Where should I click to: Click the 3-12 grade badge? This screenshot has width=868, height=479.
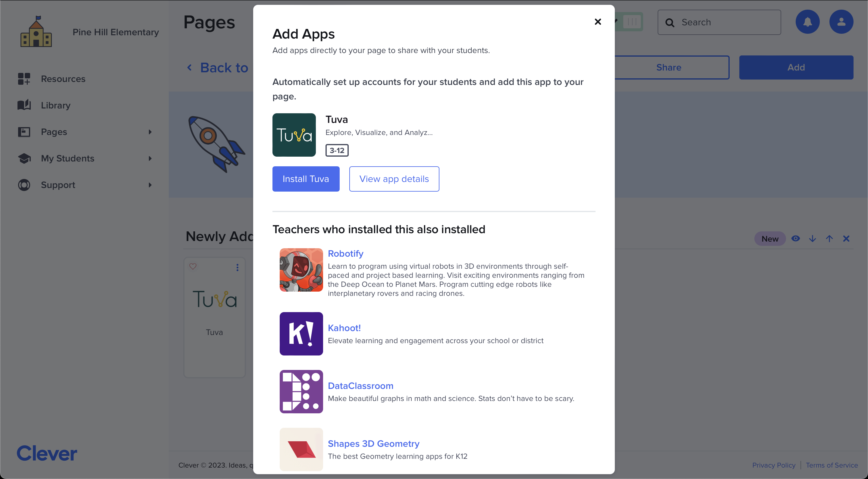(x=337, y=150)
